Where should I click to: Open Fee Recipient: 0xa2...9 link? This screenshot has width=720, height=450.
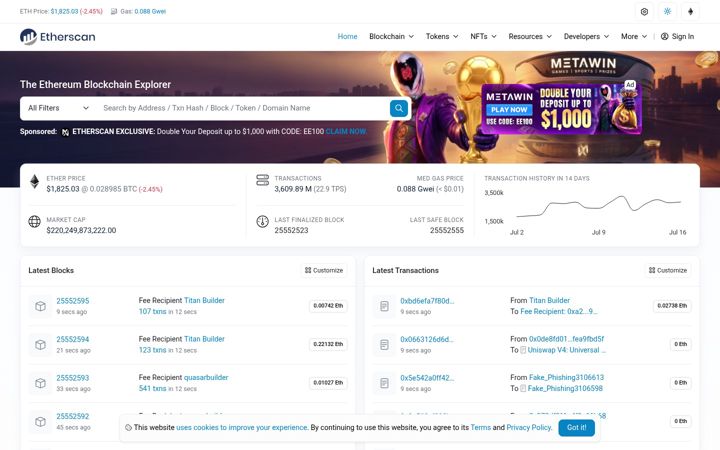coord(559,311)
